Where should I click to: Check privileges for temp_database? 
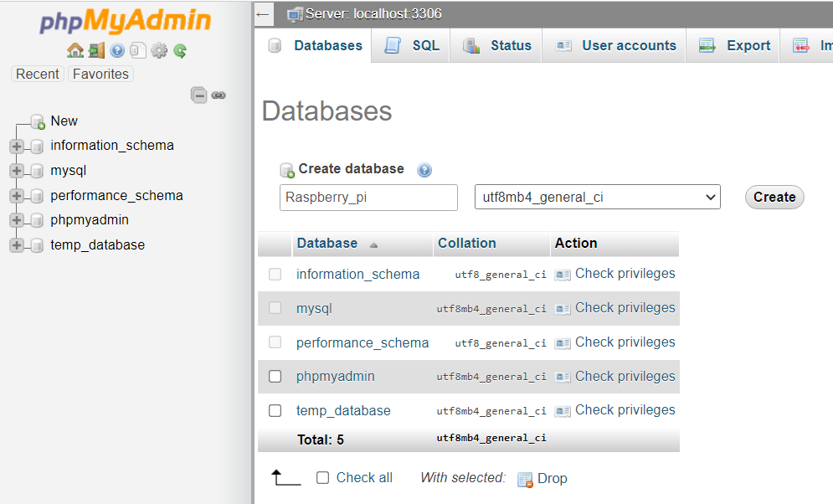(625, 410)
